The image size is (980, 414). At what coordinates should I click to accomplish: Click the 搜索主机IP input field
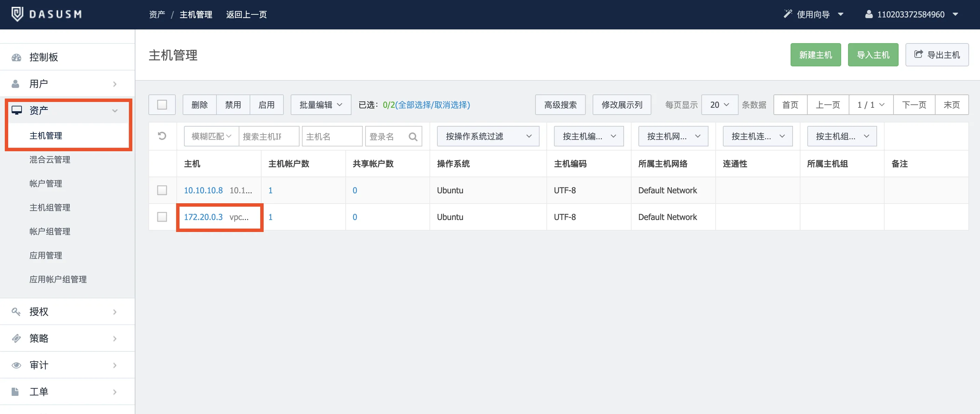click(x=268, y=136)
